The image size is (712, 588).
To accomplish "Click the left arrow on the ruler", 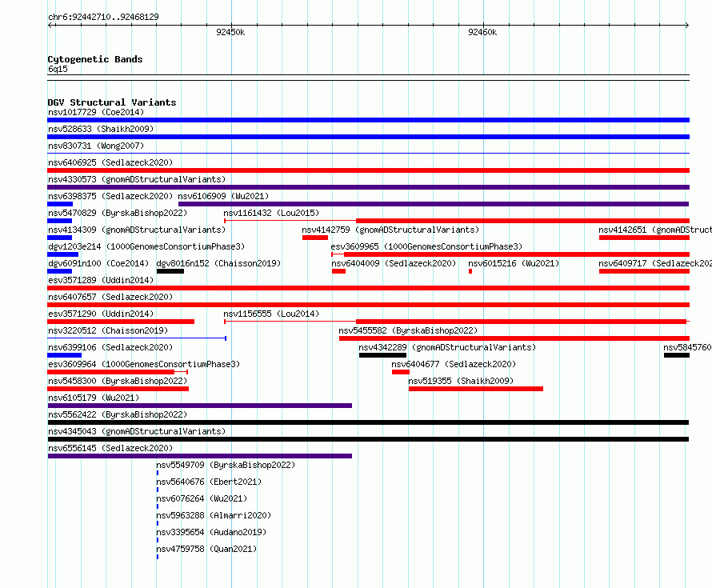I will (50, 25).
